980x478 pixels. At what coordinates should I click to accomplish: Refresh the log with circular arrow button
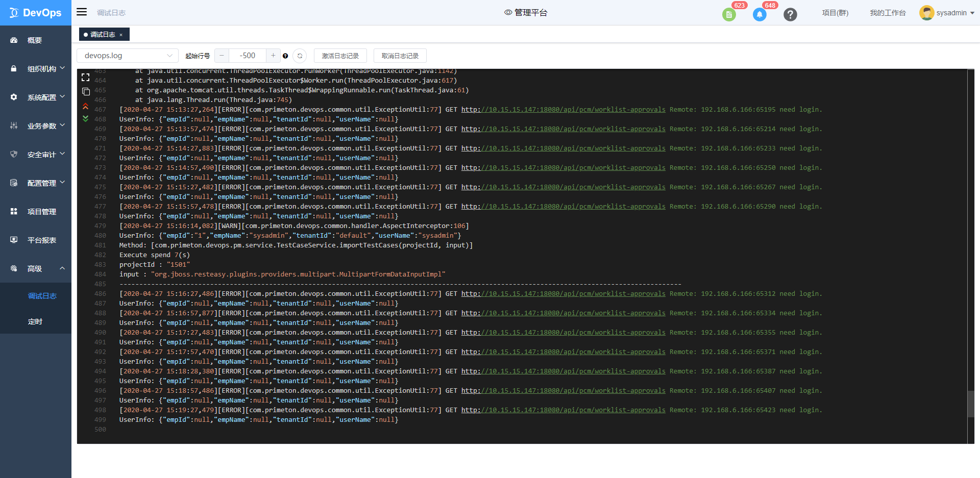[x=300, y=56]
